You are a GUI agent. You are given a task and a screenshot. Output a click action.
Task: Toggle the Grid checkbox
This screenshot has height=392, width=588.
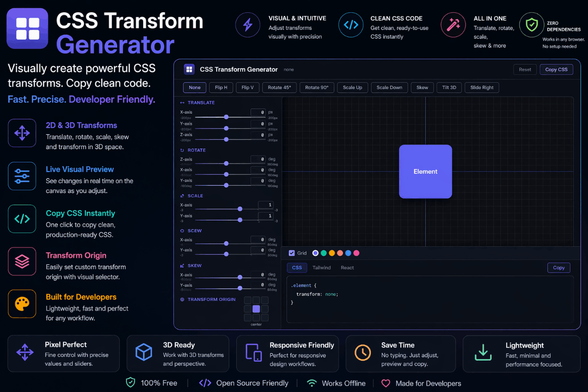(292, 253)
